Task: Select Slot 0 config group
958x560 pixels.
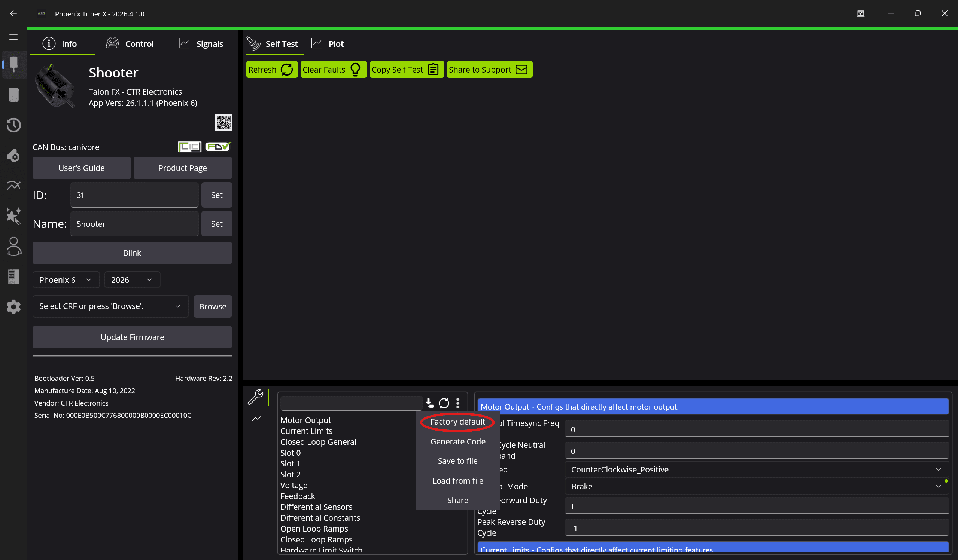Action: coord(291,453)
